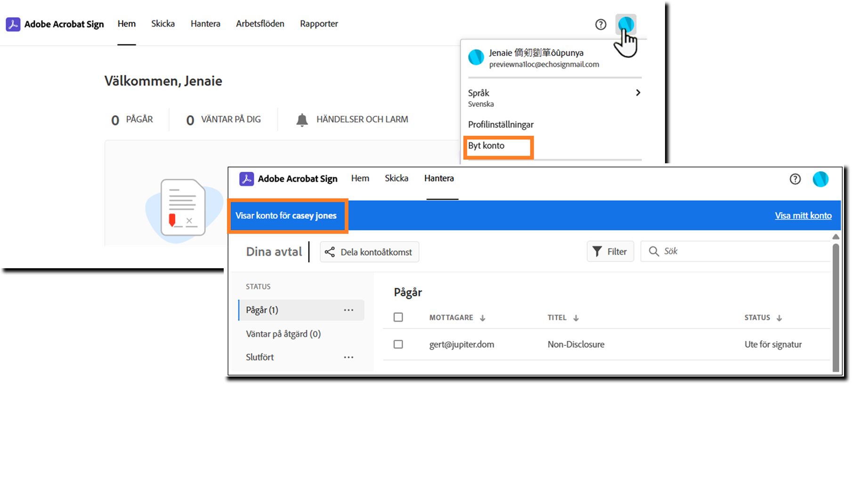
Task: Open the three-dot menu for Slutfört
Action: (349, 357)
